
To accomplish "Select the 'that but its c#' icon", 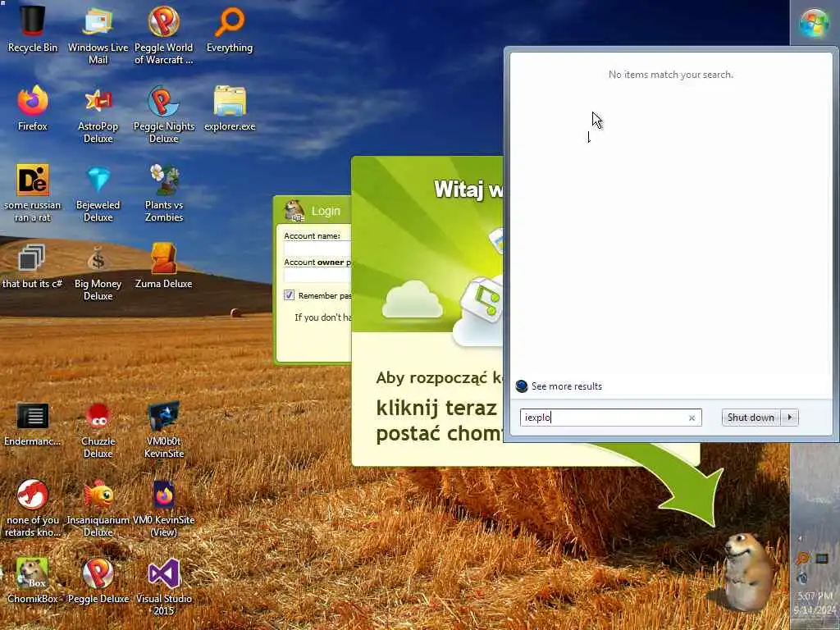I will [x=32, y=266].
